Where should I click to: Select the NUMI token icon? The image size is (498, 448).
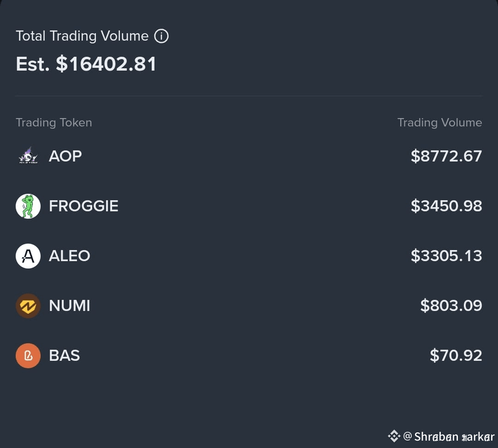(x=28, y=306)
